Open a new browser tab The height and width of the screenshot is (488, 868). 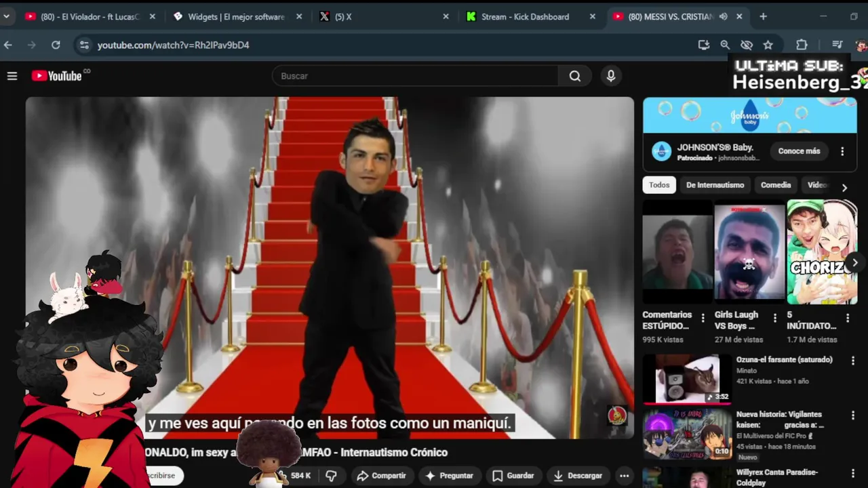pos(763,16)
